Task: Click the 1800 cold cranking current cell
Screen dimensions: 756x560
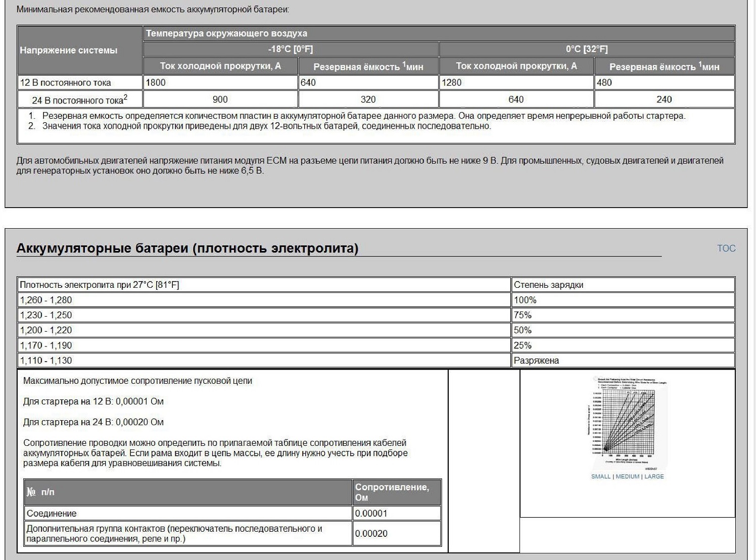Action: pyautogui.click(x=220, y=82)
